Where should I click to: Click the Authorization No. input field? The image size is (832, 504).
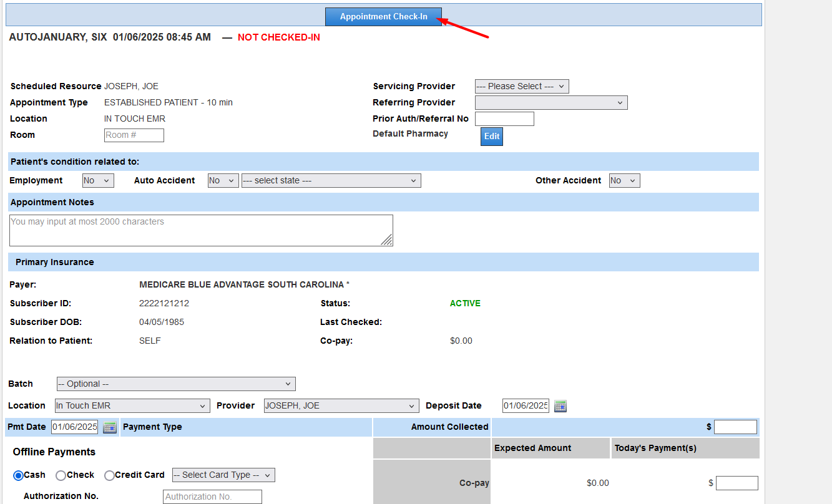click(212, 497)
